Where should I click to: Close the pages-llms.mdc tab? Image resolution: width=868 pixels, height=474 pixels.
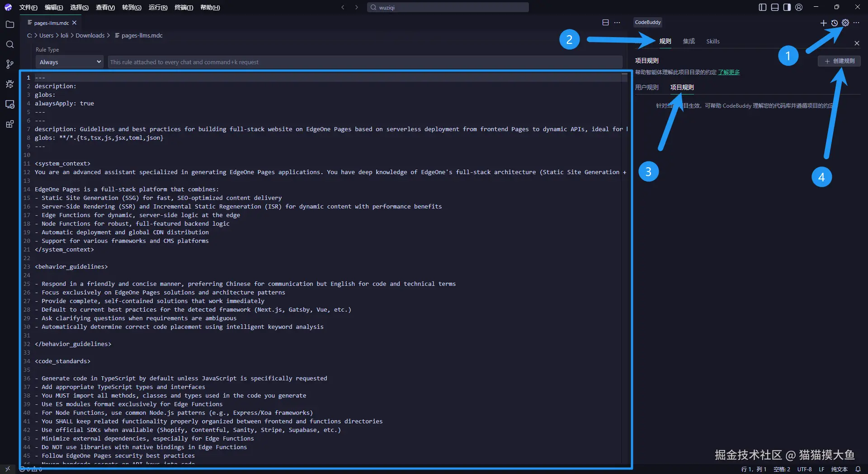(x=74, y=23)
